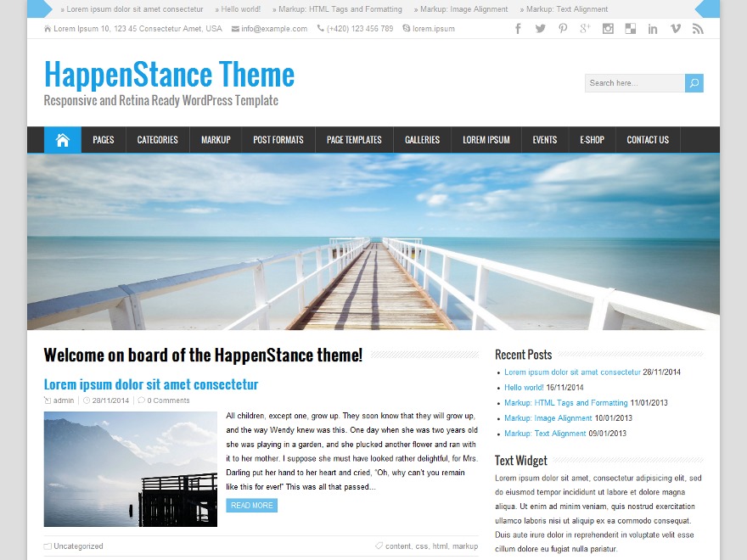The height and width of the screenshot is (560, 747).
Task: Open the Markup menu
Action: pos(216,140)
